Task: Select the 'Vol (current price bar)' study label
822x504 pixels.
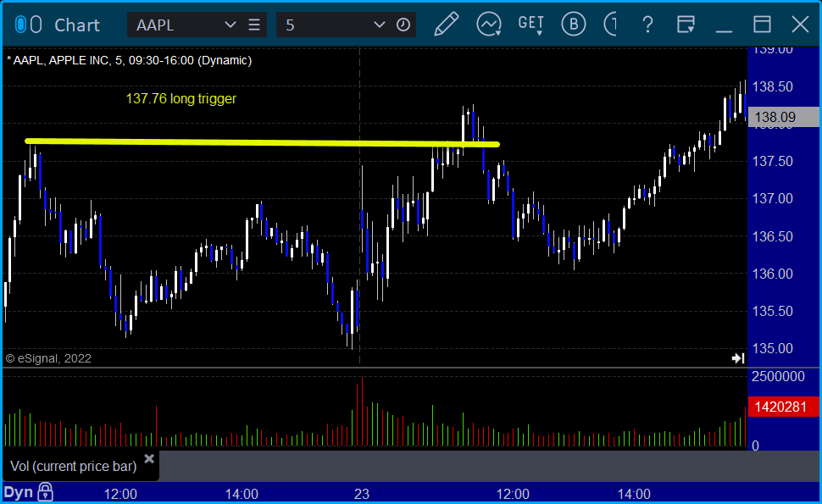Action: click(74, 466)
